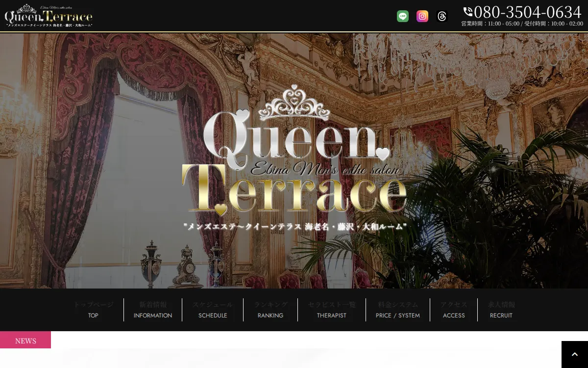
Task: Open the Instagram profile icon
Action: pos(422,16)
